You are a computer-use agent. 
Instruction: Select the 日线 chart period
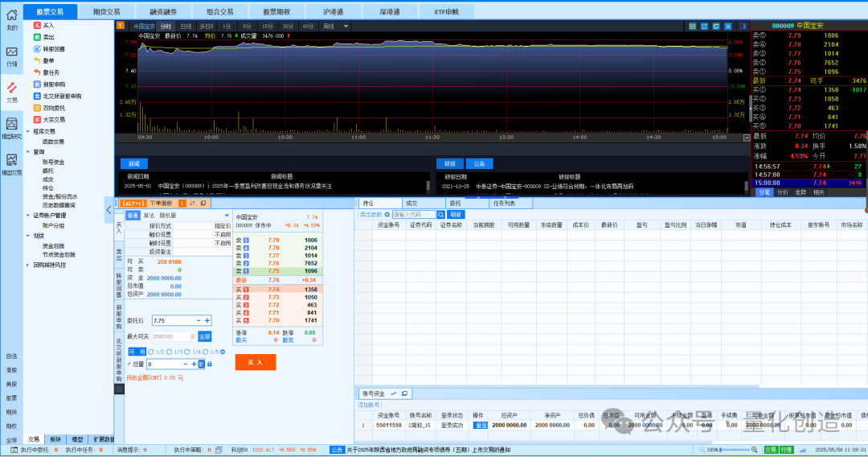[x=186, y=26]
